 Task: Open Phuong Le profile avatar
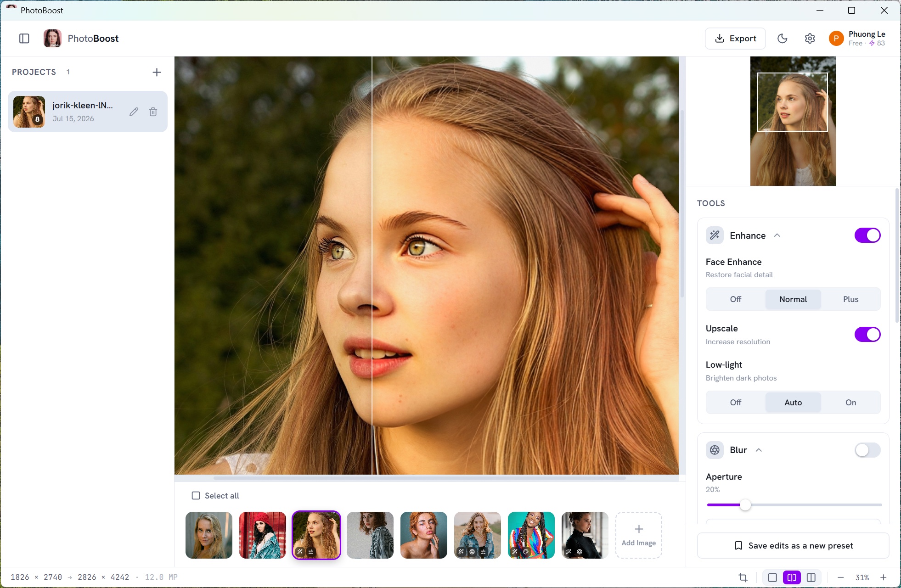pos(836,39)
